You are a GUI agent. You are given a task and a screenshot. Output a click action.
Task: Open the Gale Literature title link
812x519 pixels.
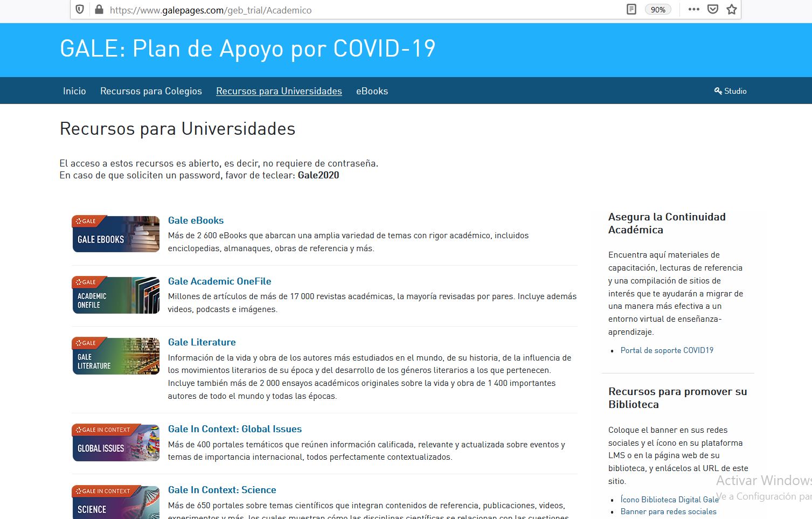[x=202, y=342]
